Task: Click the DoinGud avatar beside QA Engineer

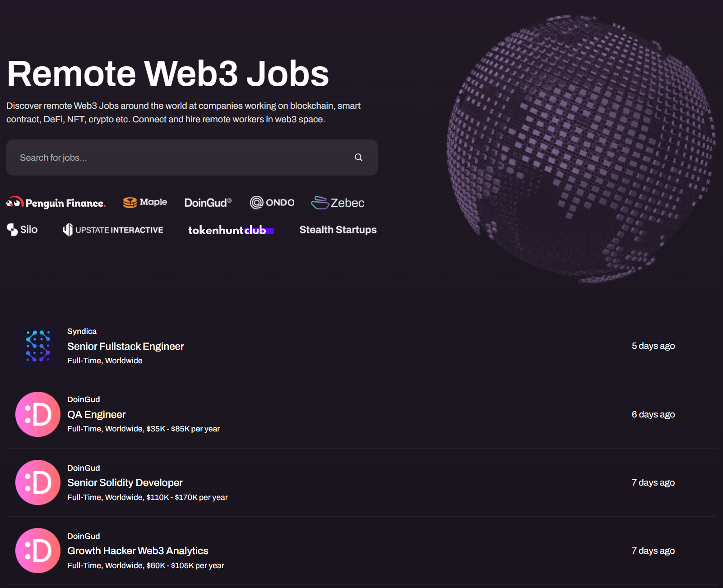Action: (x=38, y=414)
